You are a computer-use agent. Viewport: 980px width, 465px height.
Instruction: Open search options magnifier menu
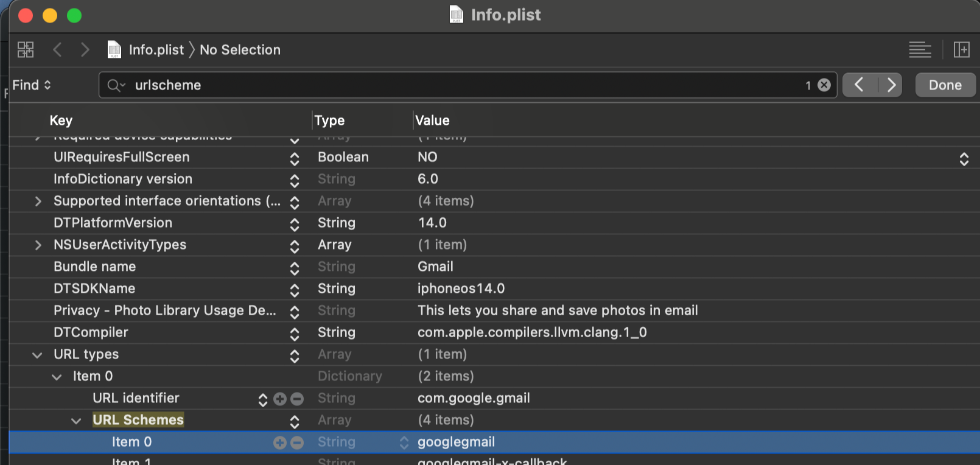click(x=116, y=85)
